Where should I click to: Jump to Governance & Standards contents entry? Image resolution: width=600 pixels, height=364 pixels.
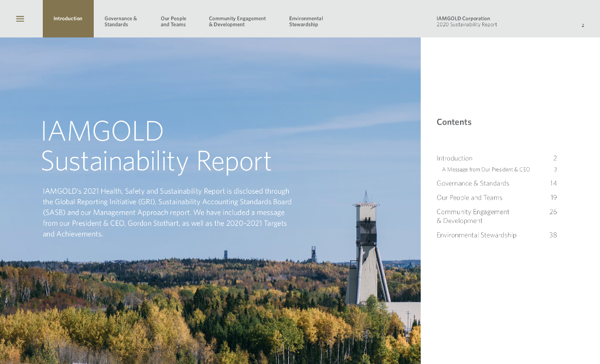[473, 183]
